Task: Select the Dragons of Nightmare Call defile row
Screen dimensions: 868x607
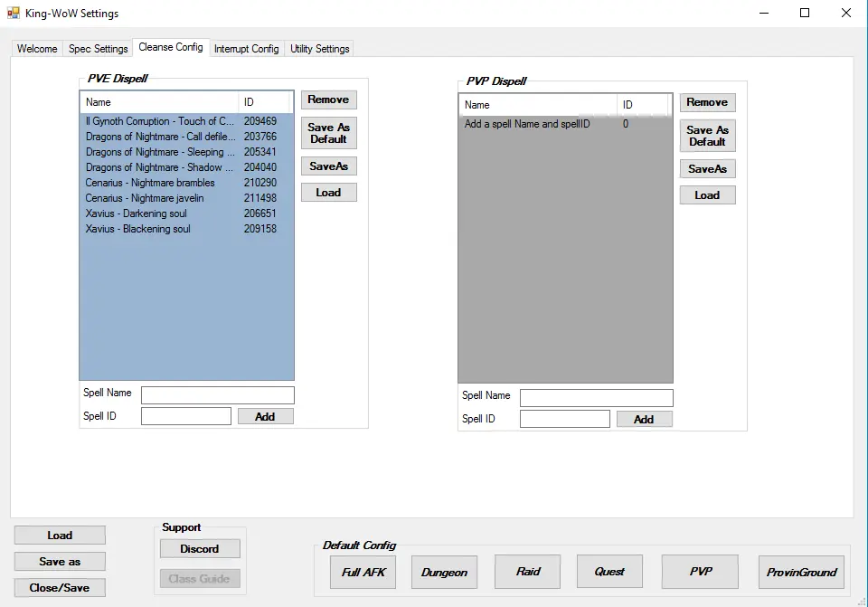Action: point(186,137)
